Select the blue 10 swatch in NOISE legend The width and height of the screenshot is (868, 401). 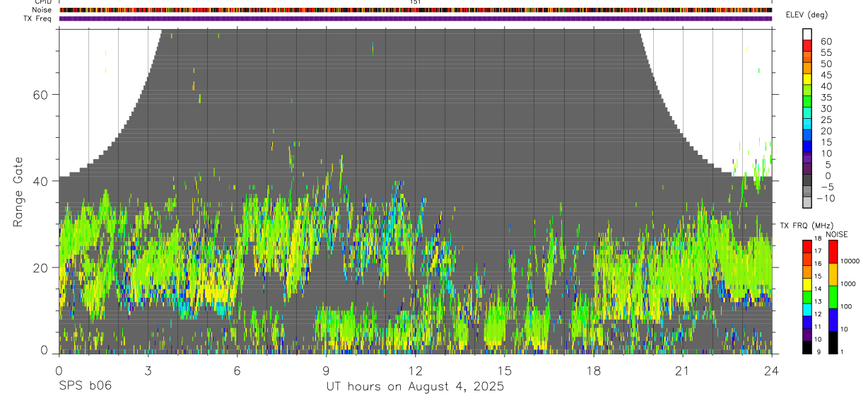coord(833,319)
